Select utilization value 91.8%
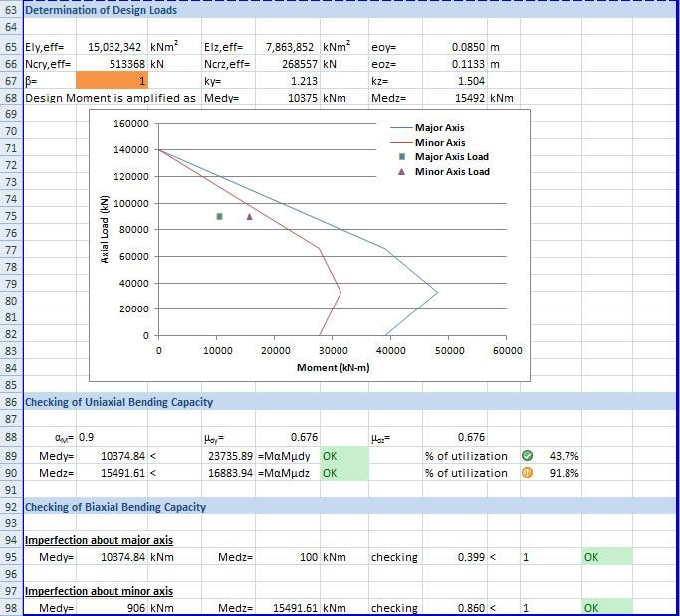Viewport: 680px width, 616px height. tap(564, 473)
